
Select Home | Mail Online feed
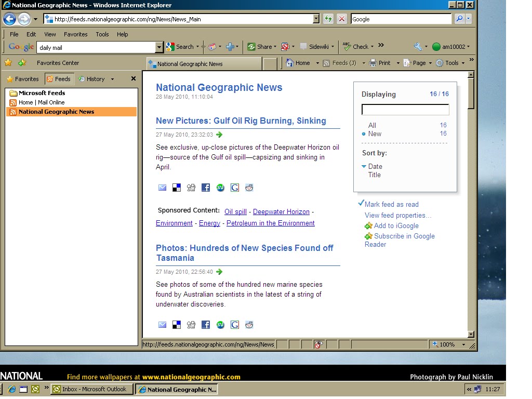42,102
